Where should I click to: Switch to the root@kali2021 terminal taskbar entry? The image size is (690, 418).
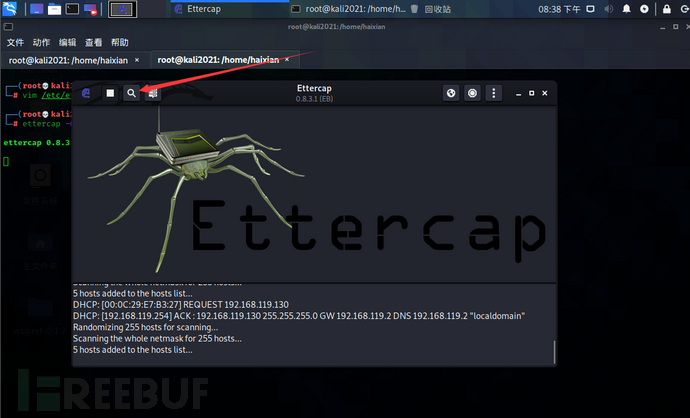[x=349, y=9]
